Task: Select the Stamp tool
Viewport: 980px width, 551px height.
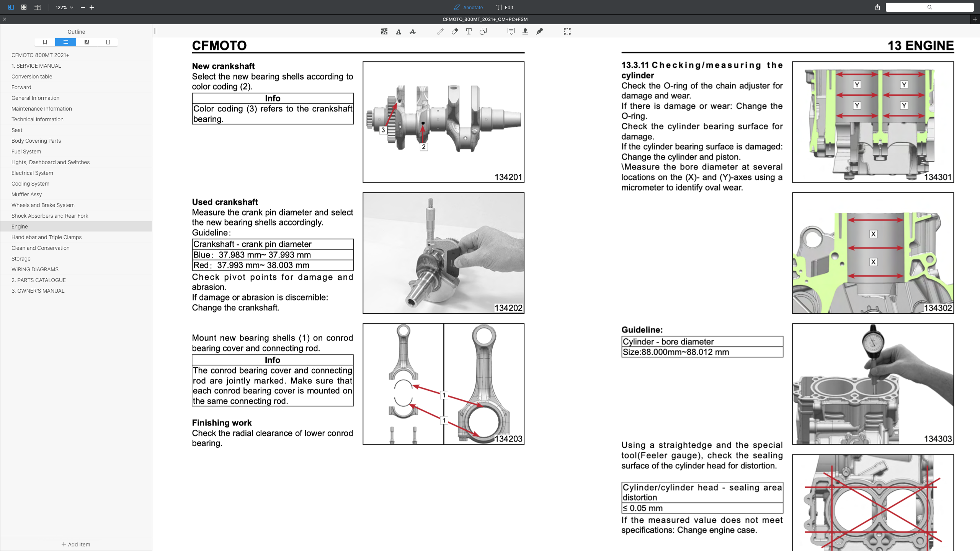Action: (525, 32)
